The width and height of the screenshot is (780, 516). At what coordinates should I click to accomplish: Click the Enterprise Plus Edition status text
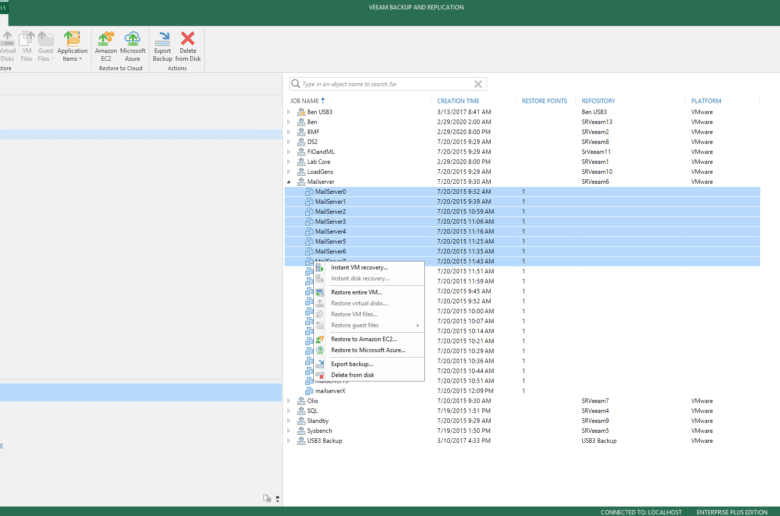point(732,512)
